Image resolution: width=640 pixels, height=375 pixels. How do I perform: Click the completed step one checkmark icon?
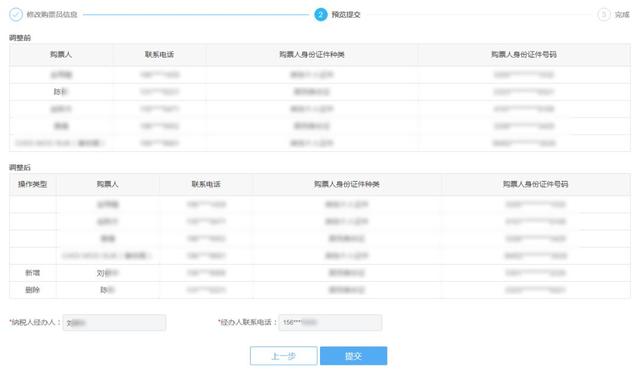coord(16,15)
